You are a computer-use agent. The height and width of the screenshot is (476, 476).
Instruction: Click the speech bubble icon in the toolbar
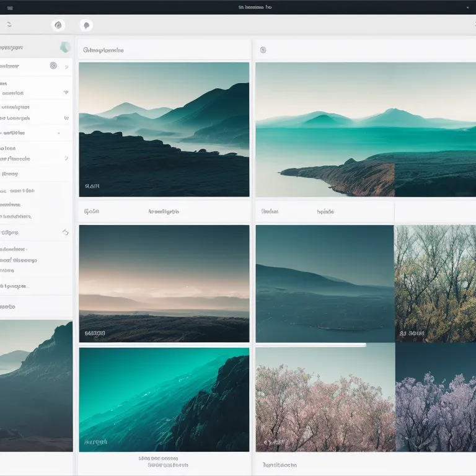[x=86, y=25]
